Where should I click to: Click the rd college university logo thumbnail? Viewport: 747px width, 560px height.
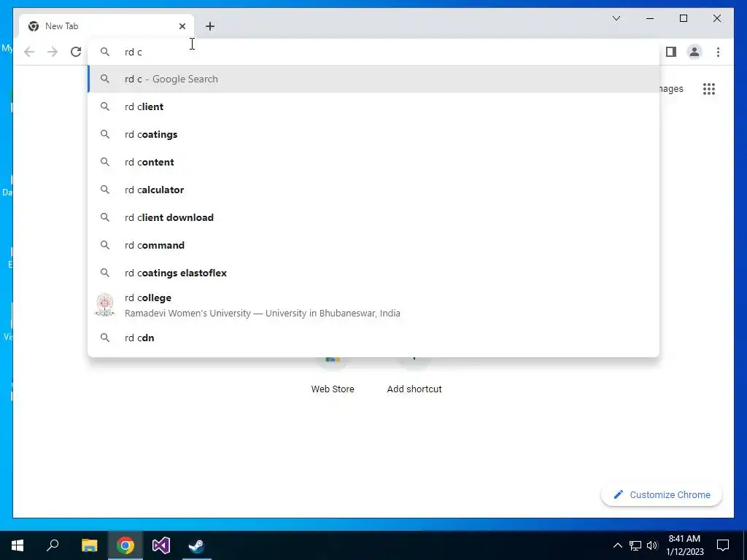coord(105,306)
